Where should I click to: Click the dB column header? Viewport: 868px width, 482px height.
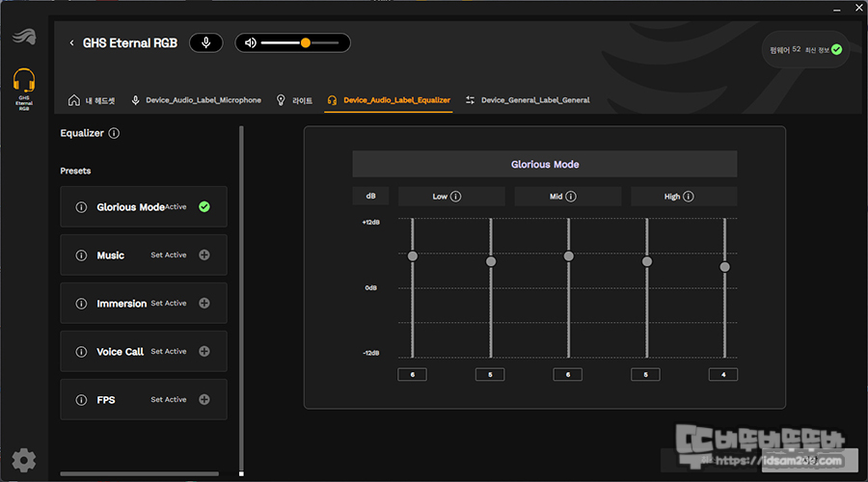pos(371,196)
